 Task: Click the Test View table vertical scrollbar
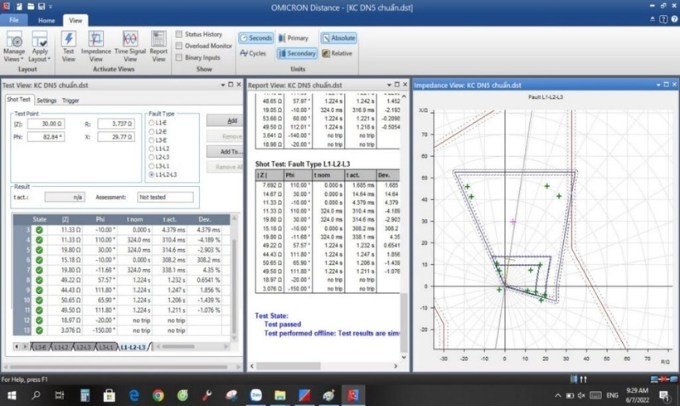[234, 278]
